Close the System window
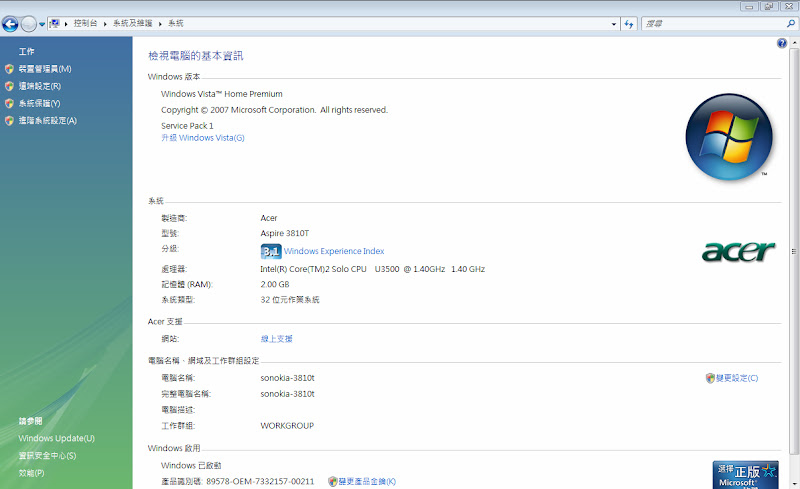 click(x=788, y=7)
